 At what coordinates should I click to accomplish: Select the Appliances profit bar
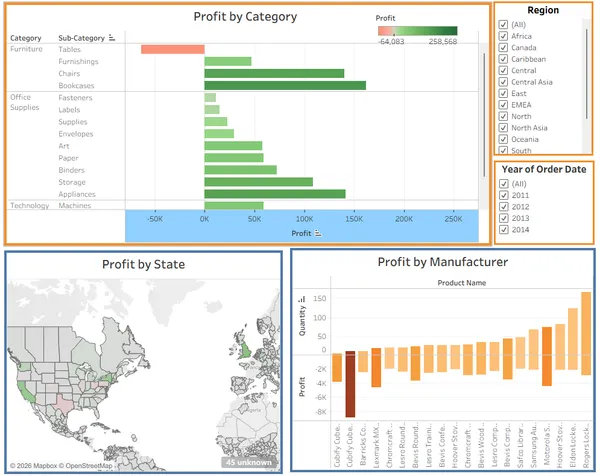(275, 194)
